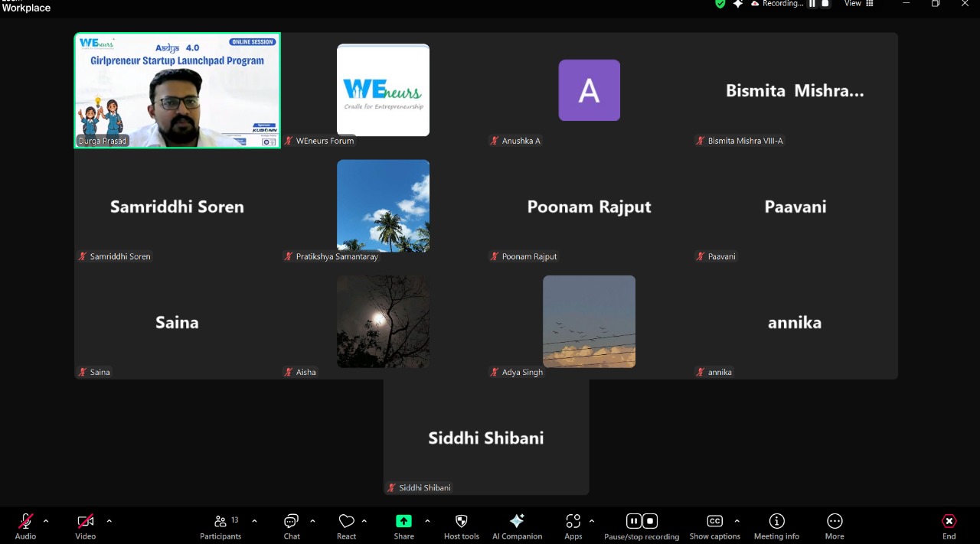
Task: Open the Chat panel
Action: point(292,522)
